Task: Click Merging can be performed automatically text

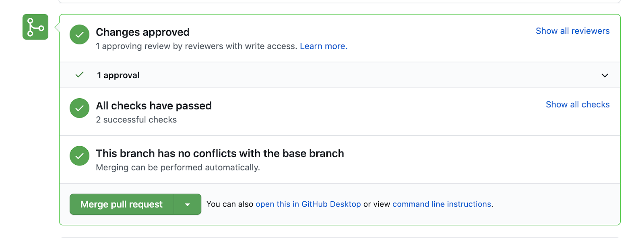Action: 178,168
